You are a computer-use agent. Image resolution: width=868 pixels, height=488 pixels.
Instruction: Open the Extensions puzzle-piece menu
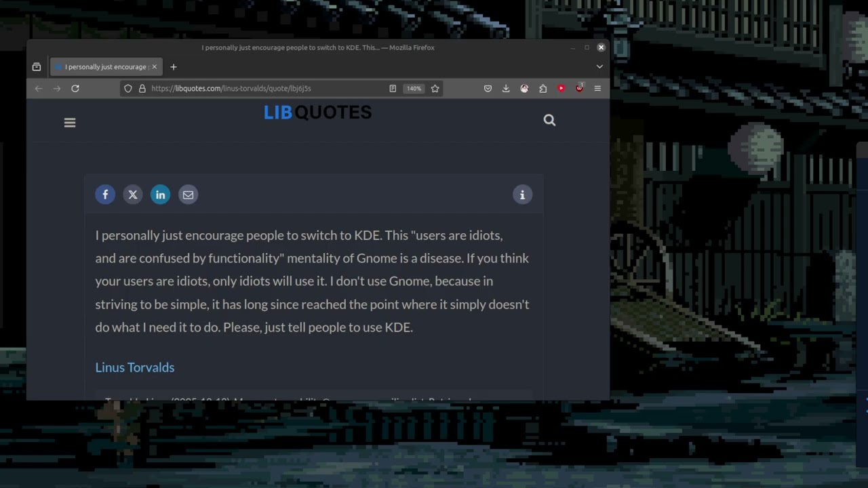pos(542,88)
